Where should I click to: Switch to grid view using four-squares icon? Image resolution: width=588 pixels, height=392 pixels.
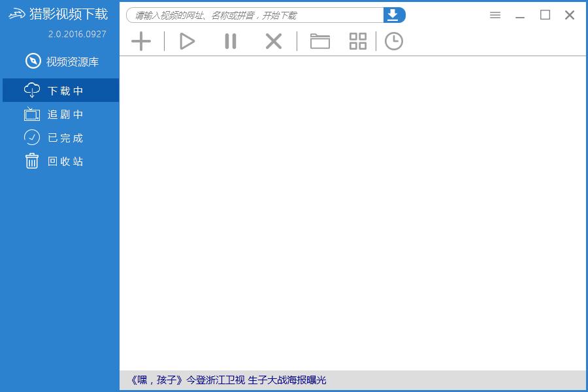click(357, 41)
